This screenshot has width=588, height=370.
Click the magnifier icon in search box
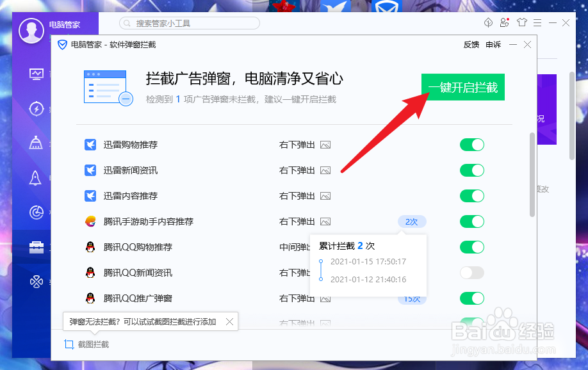pyautogui.click(x=127, y=23)
